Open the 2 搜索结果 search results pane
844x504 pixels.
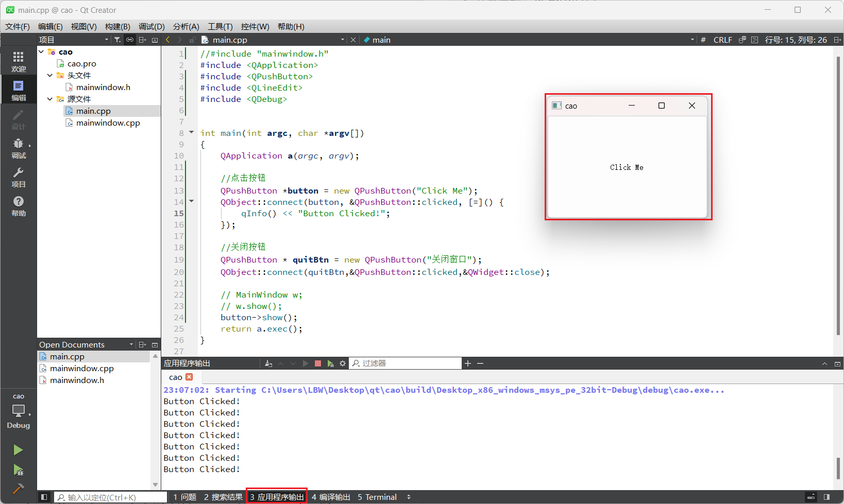(223, 497)
